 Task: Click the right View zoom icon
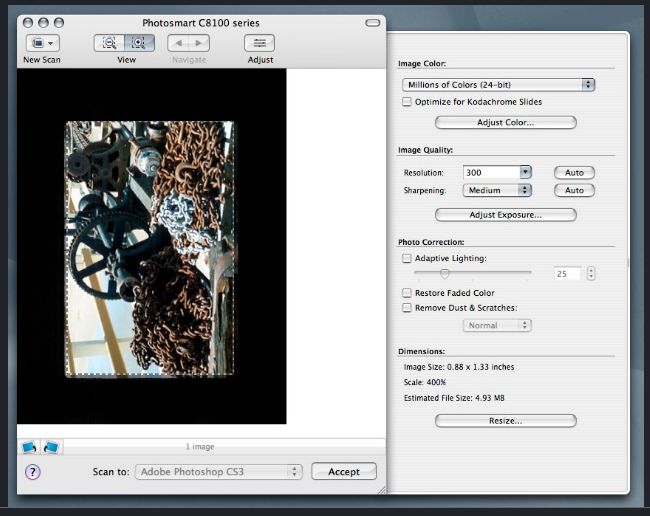coord(140,43)
